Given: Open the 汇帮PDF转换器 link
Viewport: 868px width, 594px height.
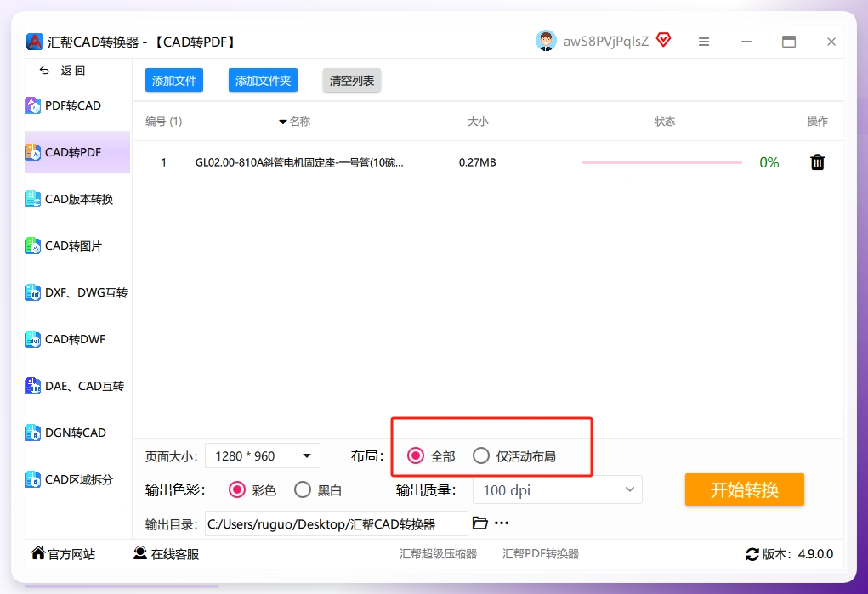Looking at the screenshot, I should [541, 553].
